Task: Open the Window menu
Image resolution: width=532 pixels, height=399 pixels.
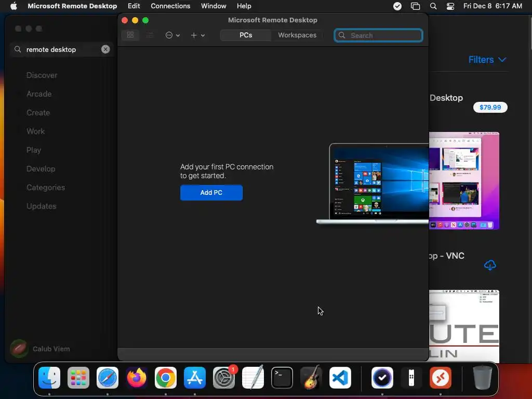Action: pyautogui.click(x=214, y=6)
